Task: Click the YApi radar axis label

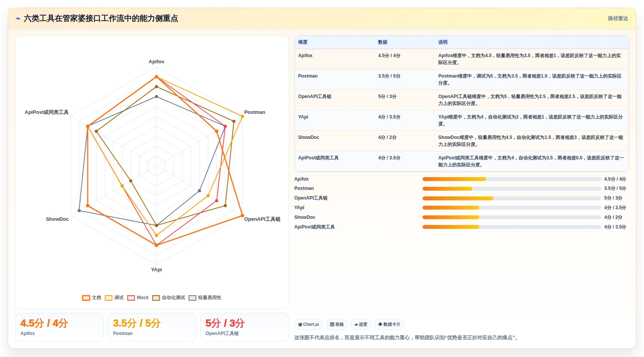Action: point(156,270)
